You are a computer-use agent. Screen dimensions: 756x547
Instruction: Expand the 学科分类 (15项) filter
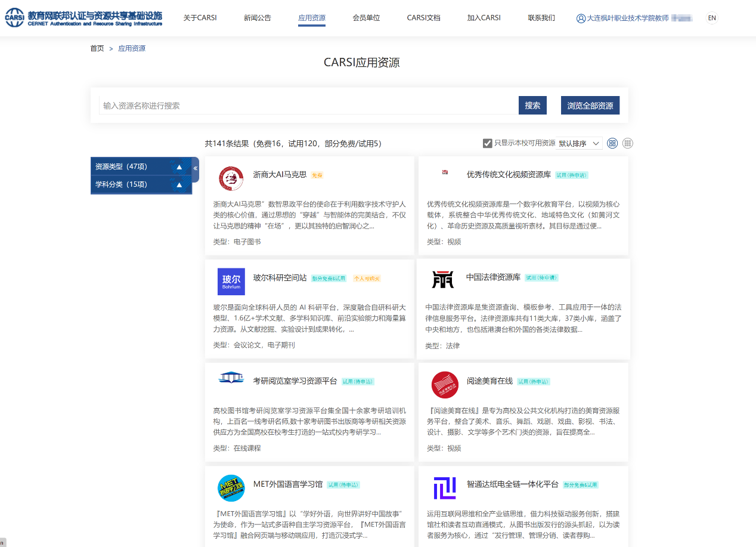pos(141,184)
